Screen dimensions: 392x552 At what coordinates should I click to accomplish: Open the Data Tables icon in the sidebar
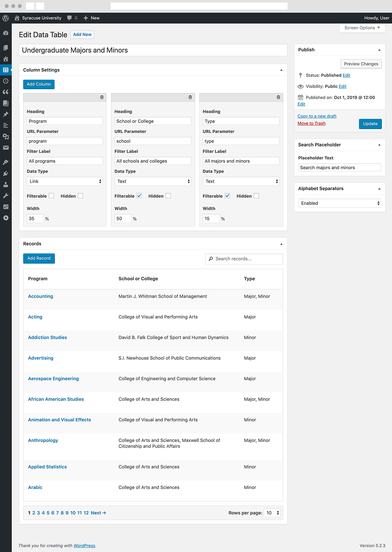coord(6,70)
